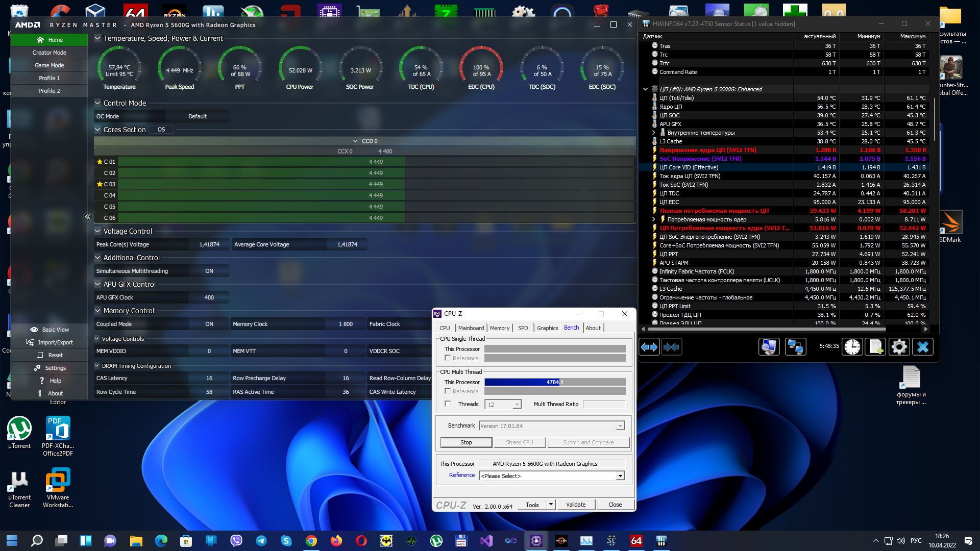Enable Single Thread Reference checkbox

point(448,358)
